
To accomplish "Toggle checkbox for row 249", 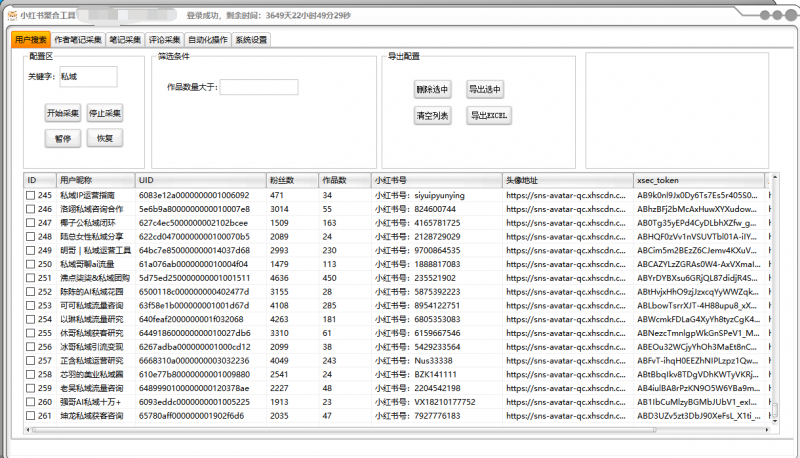I will click(31, 250).
